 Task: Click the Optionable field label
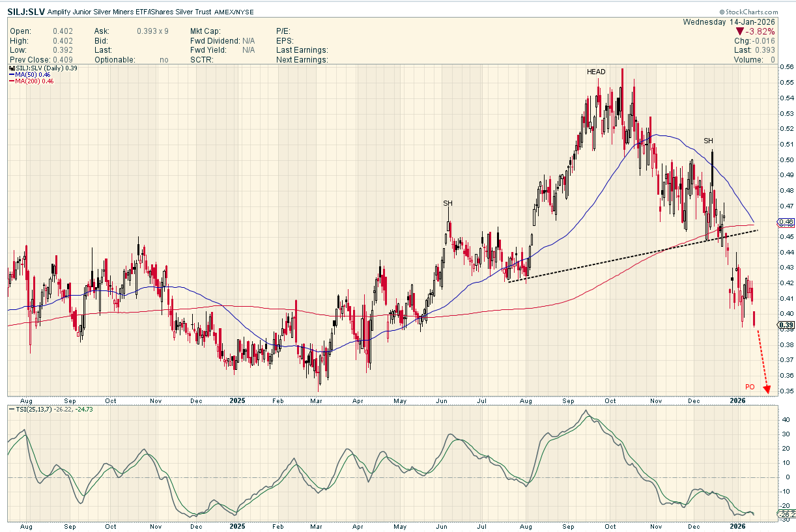[115, 60]
